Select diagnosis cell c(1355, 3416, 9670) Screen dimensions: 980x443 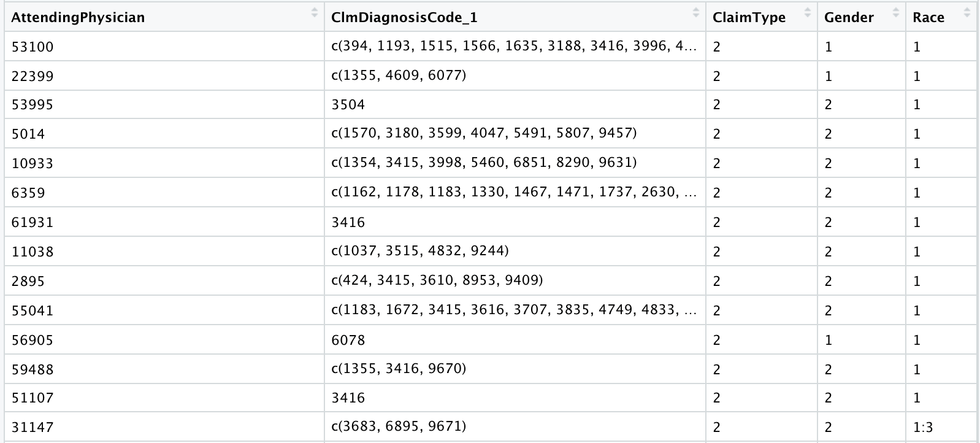(515, 369)
